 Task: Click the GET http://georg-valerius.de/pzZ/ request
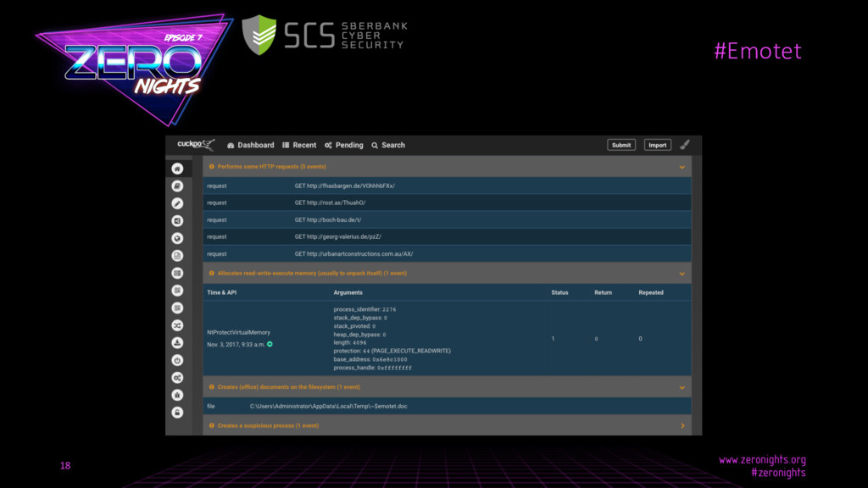point(337,237)
